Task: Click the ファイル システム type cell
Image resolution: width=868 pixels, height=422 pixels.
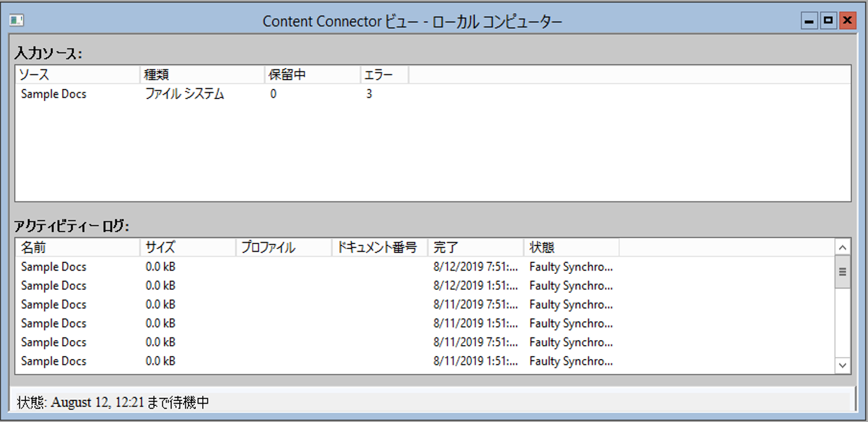Action: 185,94
